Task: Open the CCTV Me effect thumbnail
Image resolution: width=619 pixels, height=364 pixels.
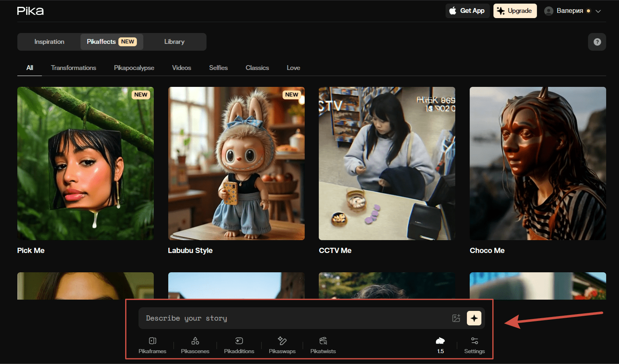Action: 387,163
